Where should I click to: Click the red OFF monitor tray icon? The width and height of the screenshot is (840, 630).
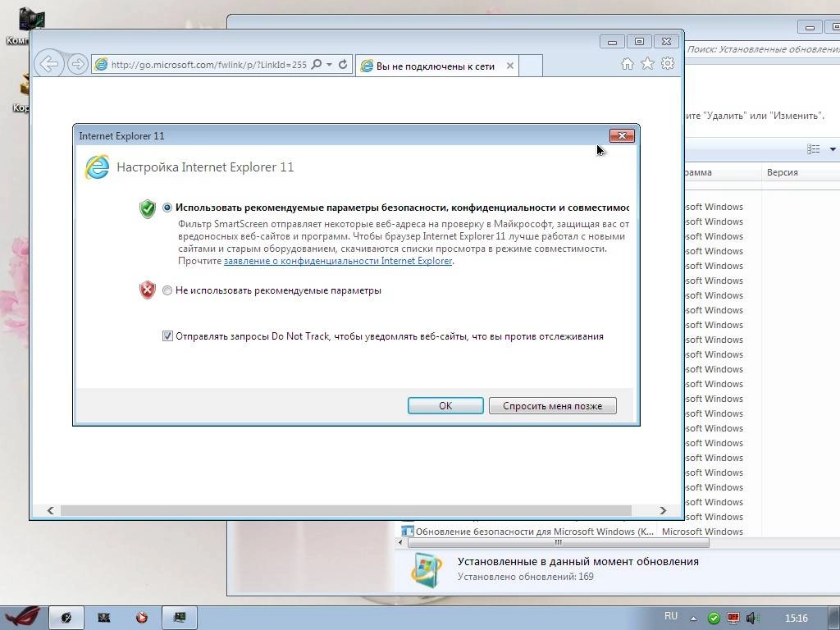coord(733,619)
